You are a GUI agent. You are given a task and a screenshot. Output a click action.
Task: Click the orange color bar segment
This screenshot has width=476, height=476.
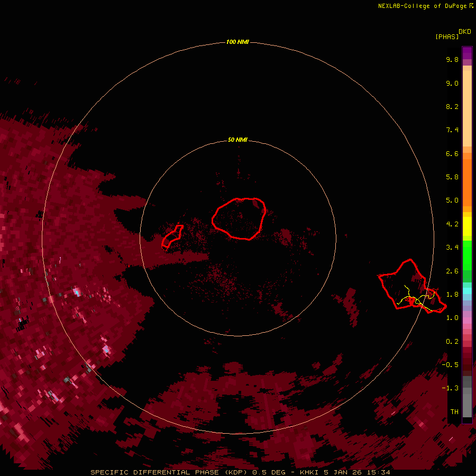click(x=467, y=182)
